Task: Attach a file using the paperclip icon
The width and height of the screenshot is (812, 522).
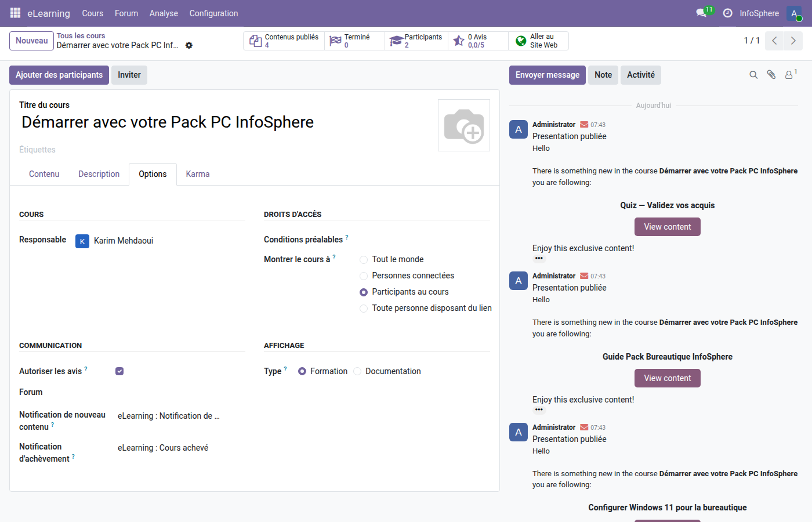Action: pyautogui.click(x=771, y=75)
